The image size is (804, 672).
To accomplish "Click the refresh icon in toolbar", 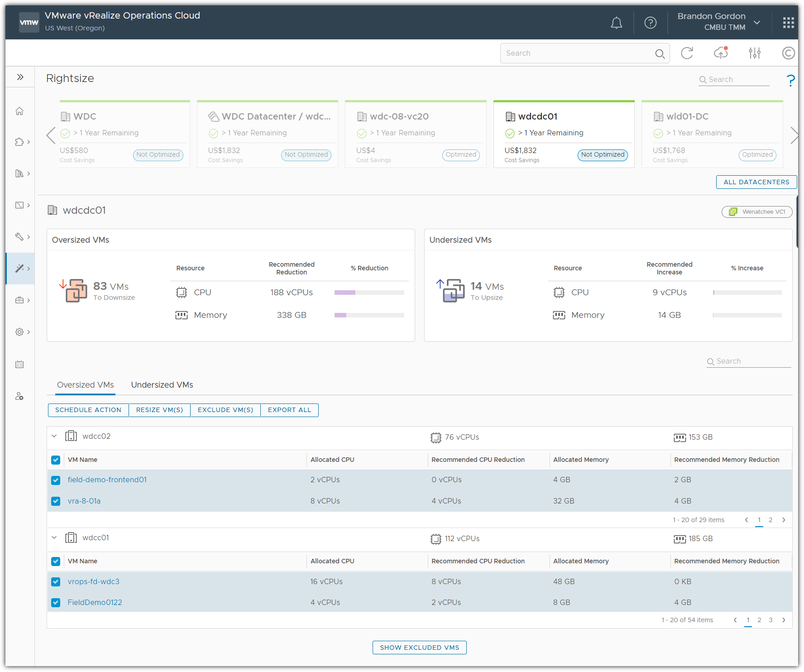I will (x=687, y=53).
